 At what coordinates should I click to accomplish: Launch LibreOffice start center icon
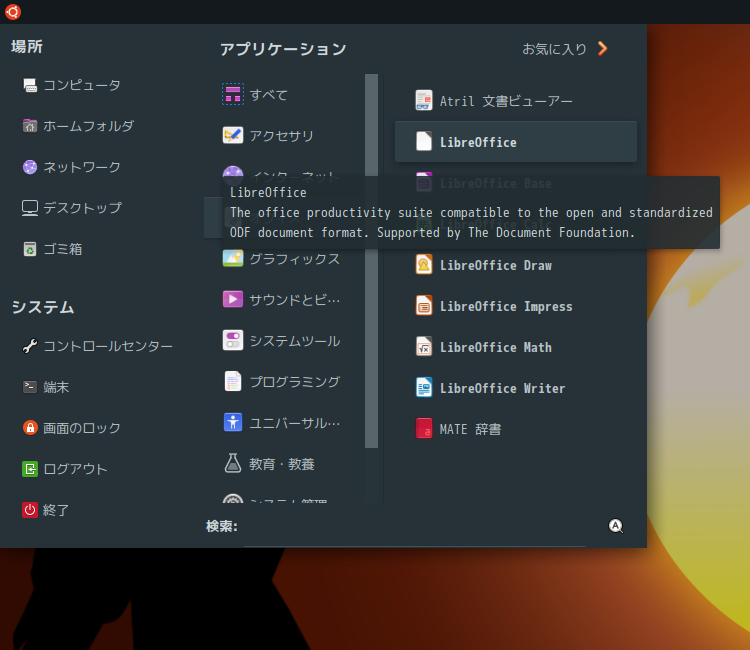424,142
